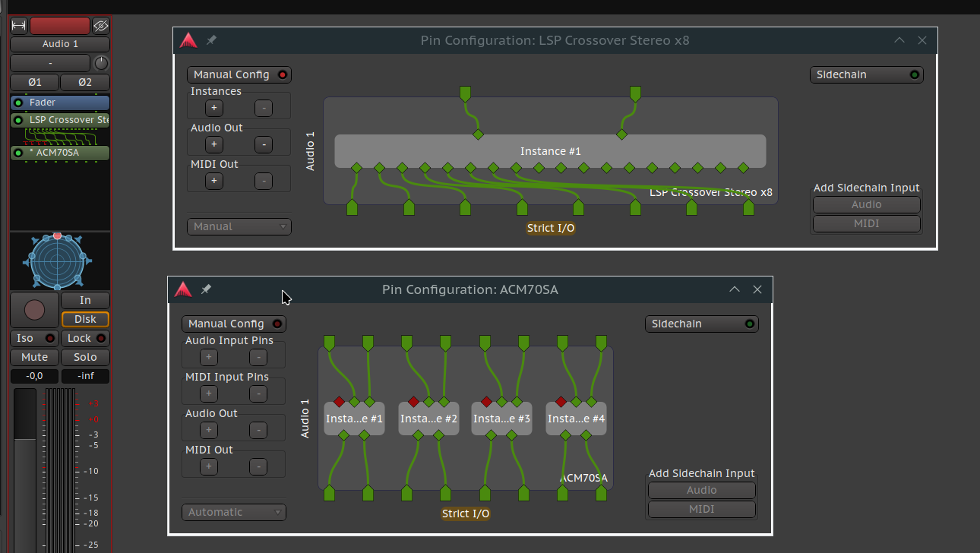Image resolution: width=980 pixels, height=553 pixels.
Task: Add Audio sidechain input in ACM70SA window
Action: point(702,490)
